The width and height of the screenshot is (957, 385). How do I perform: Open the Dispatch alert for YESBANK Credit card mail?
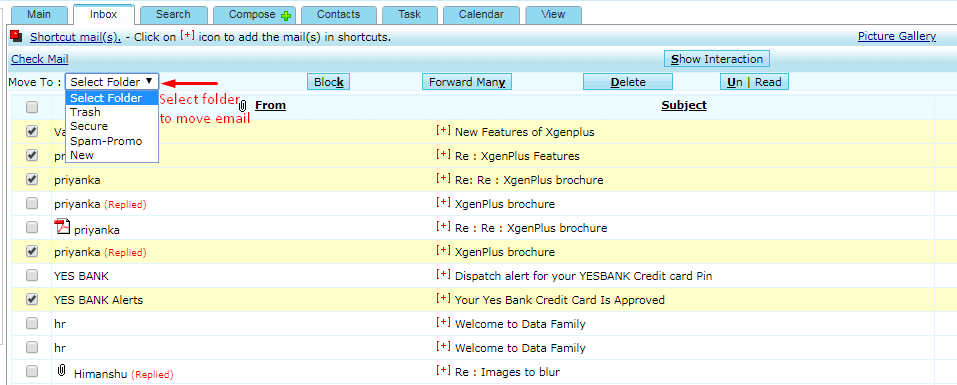click(584, 276)
